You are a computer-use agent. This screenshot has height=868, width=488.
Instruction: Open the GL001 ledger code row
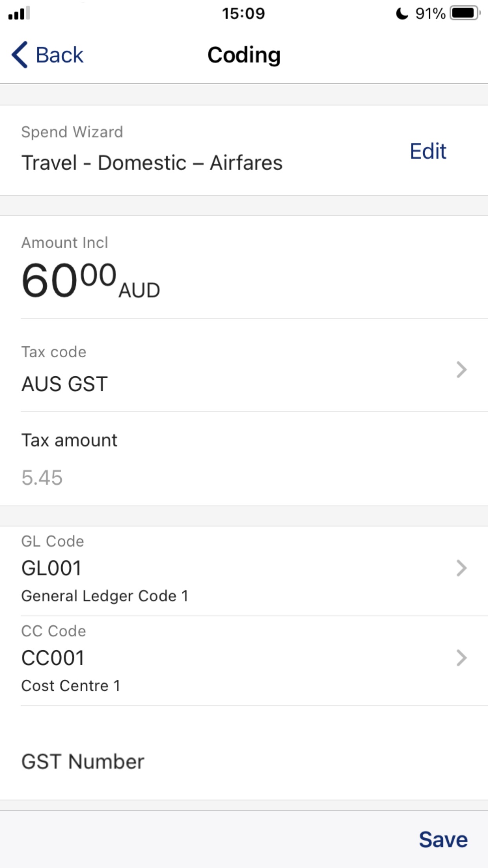point(244,571)
